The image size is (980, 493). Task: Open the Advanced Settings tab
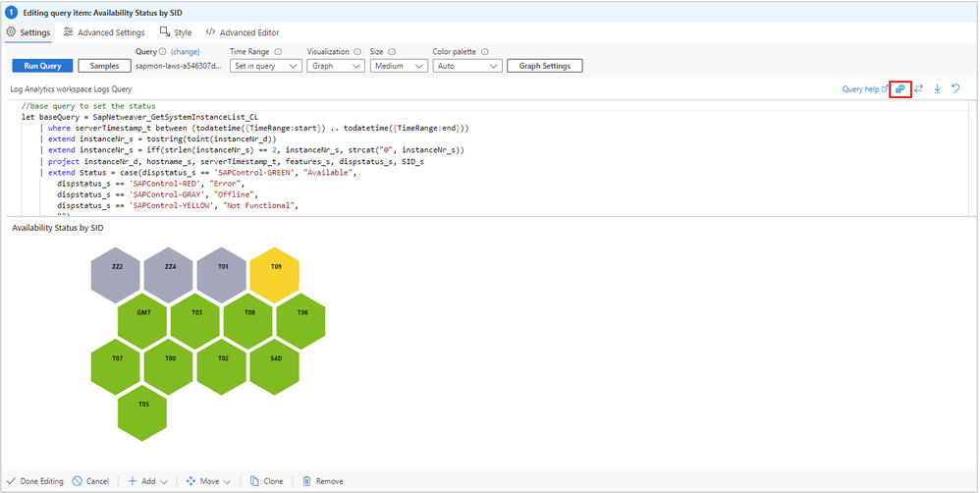(x=104, y=32)
